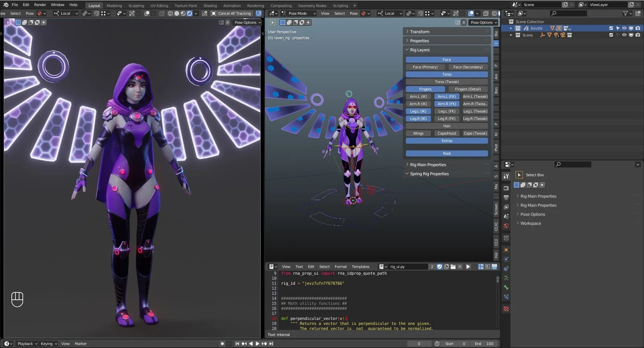The image size is (644, 348).
Task: Collapse the Rig Layers panel
Action: coord(446,50)
